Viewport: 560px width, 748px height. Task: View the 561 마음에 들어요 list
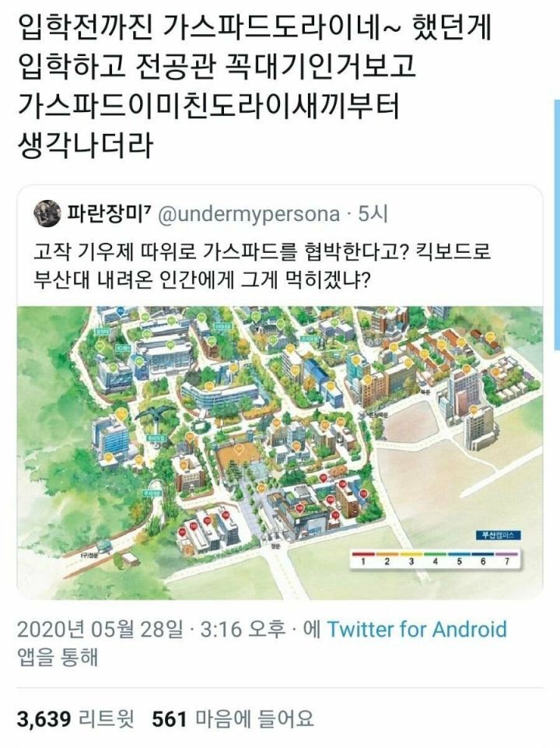233,718
